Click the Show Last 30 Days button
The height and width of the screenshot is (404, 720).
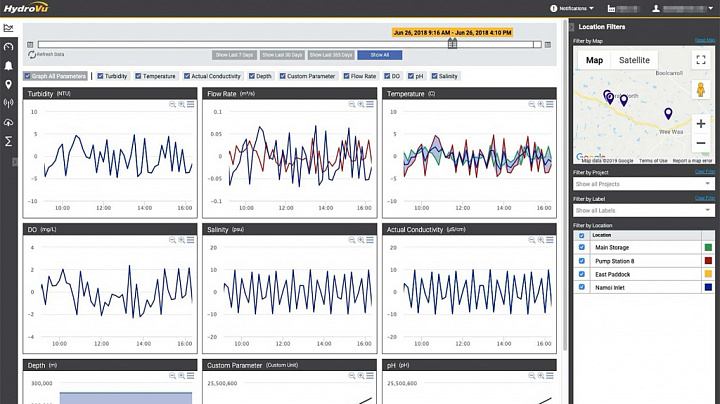pos(281,55)
